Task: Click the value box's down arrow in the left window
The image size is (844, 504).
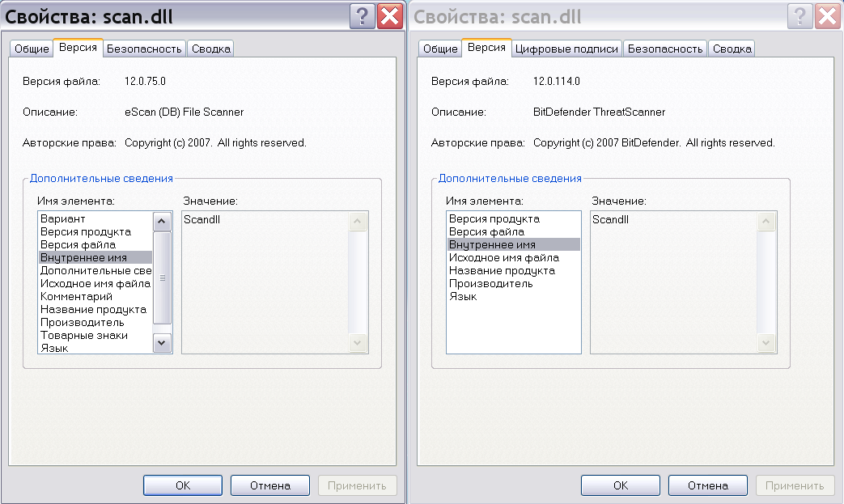Action: pyautogui.click(x=358, y=343)
